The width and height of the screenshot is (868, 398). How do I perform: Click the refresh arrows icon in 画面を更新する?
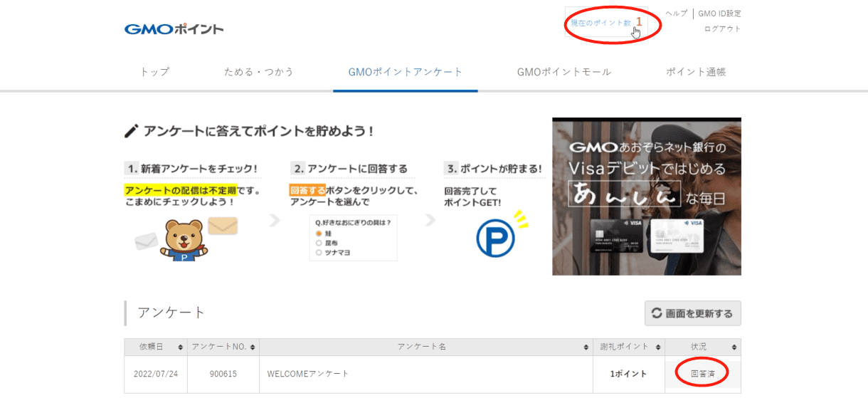657,313
